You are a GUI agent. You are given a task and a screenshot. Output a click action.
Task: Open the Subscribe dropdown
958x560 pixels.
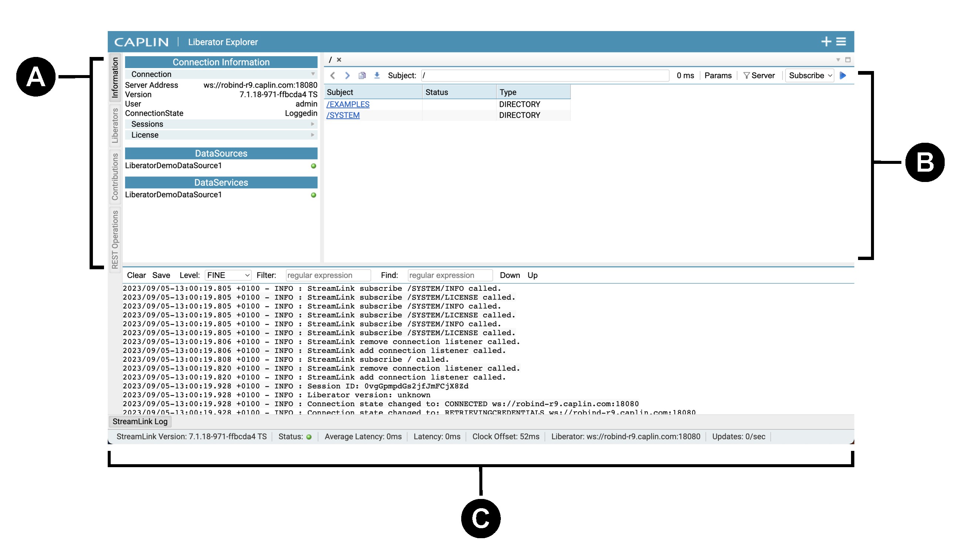tap(809, 75)
